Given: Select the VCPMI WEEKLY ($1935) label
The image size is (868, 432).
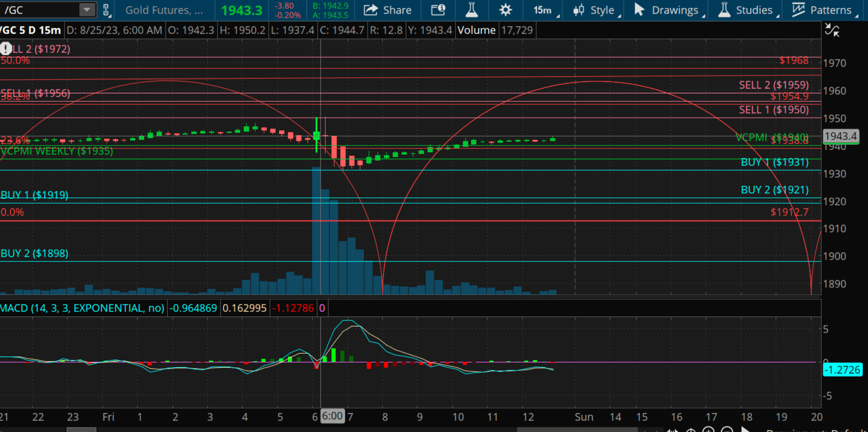Looking at the screenshot, I should [57, 151].
